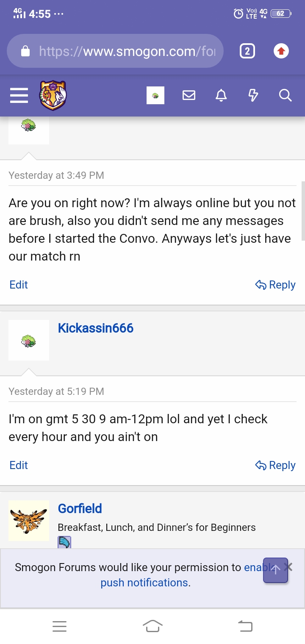Viewport: 305px width, 644px height.
Task: Tap the Smogon forum logo
Action: tap(53, 96)
